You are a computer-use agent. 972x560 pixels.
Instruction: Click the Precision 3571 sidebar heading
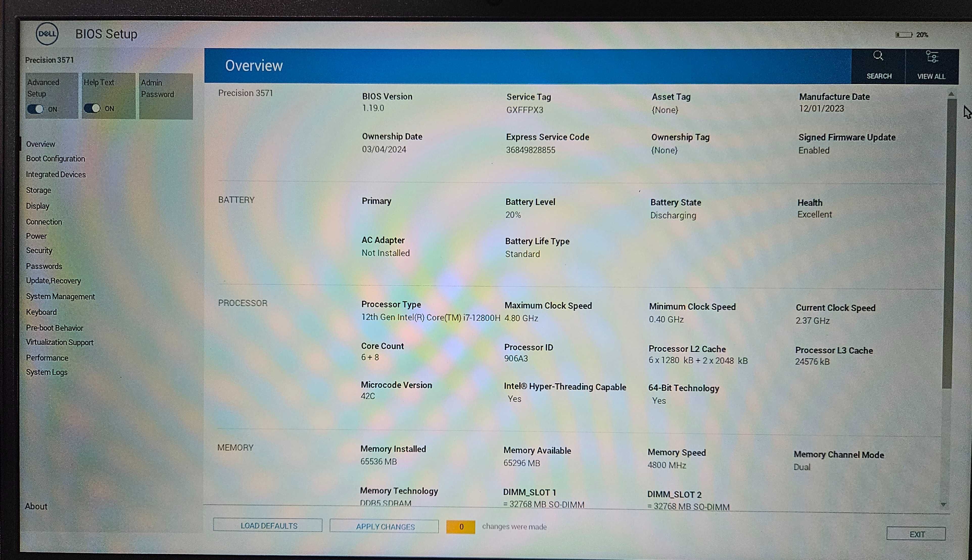point(49,60)
